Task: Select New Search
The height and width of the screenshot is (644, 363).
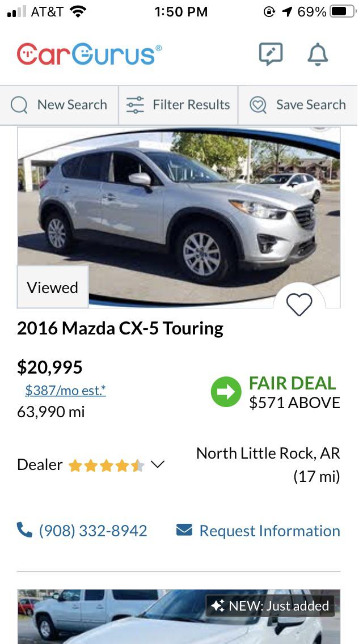Action: pos(71,105)
